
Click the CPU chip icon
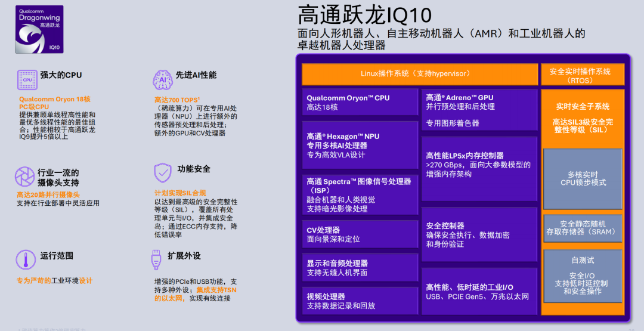(x=27, y=80)
